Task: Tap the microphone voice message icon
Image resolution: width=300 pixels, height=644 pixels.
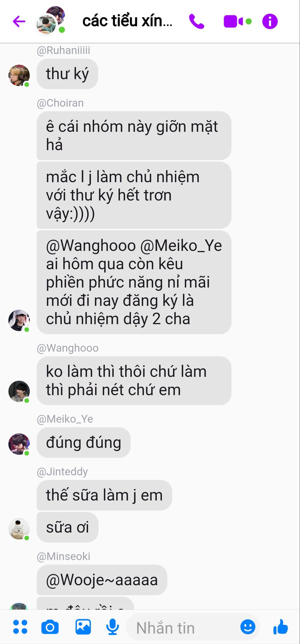Action: [x=112, y=627]
